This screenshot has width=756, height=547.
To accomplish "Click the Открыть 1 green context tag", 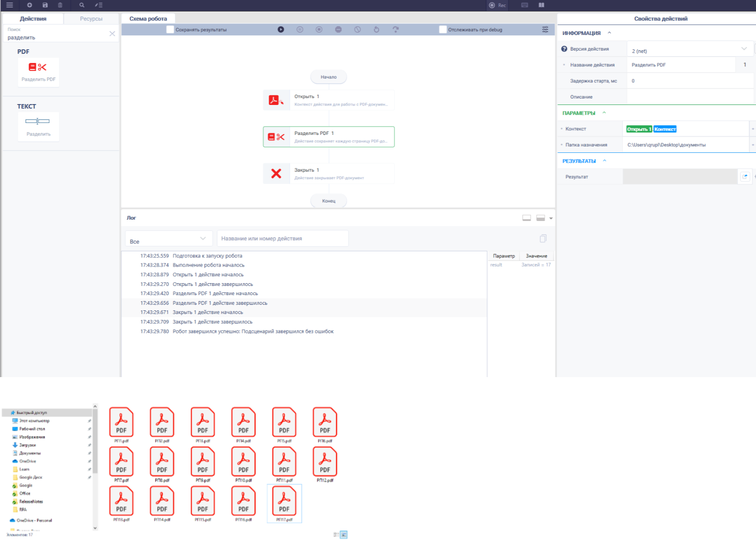I will click(639, 129).
